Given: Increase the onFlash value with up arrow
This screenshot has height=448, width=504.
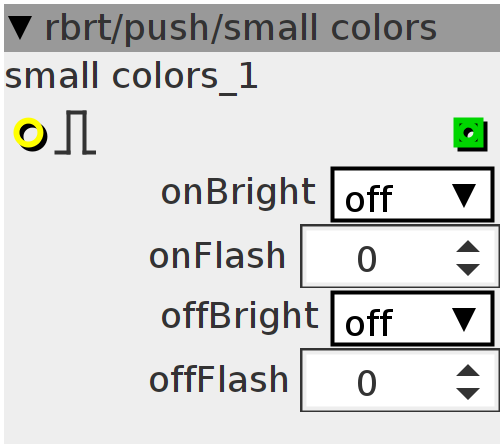Looking at the screenshot, I should point(468,246).
